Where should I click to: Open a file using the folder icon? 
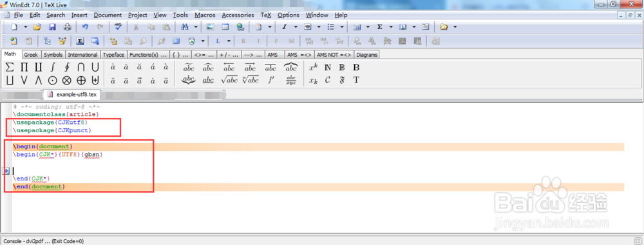[37, 27]
